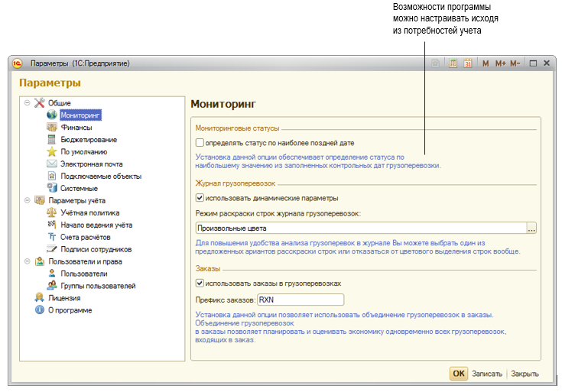The image size is (562, 392).
Task: Open Подключаемые объекты section
Action: (x=101, y=177)
